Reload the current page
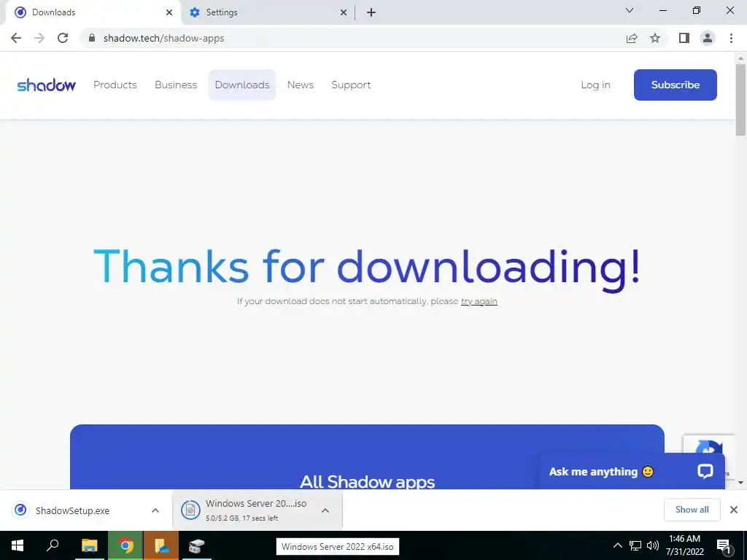Screen dimensions: 747x560 pyautogui.click(x=63, y=38)
